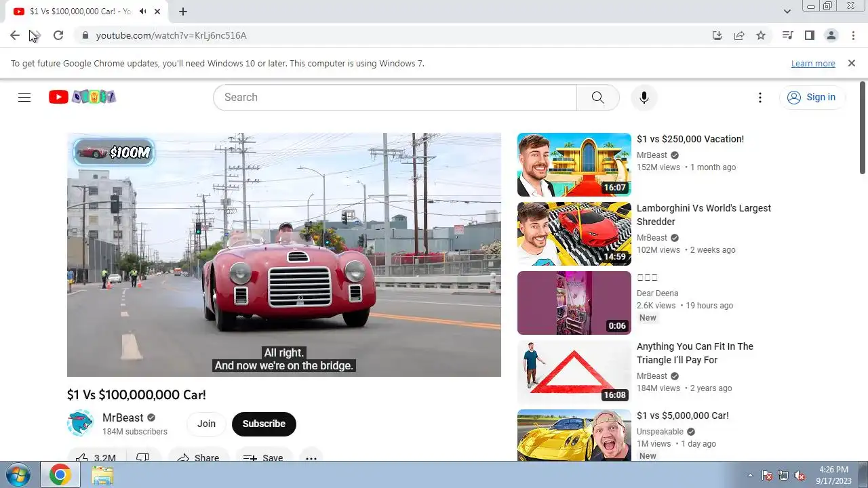
Task: Click the video player to pause
Action: [284, 255]
